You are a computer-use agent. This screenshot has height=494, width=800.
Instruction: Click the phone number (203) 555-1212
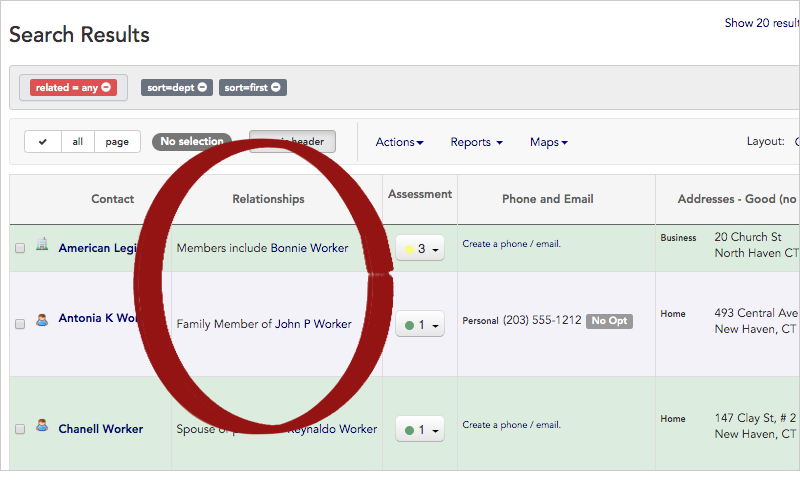point(542,320)
